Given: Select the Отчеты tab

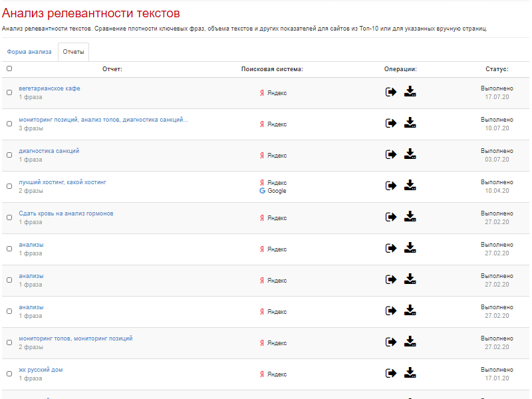Looking at the screenshot, I should pos(73,52).
